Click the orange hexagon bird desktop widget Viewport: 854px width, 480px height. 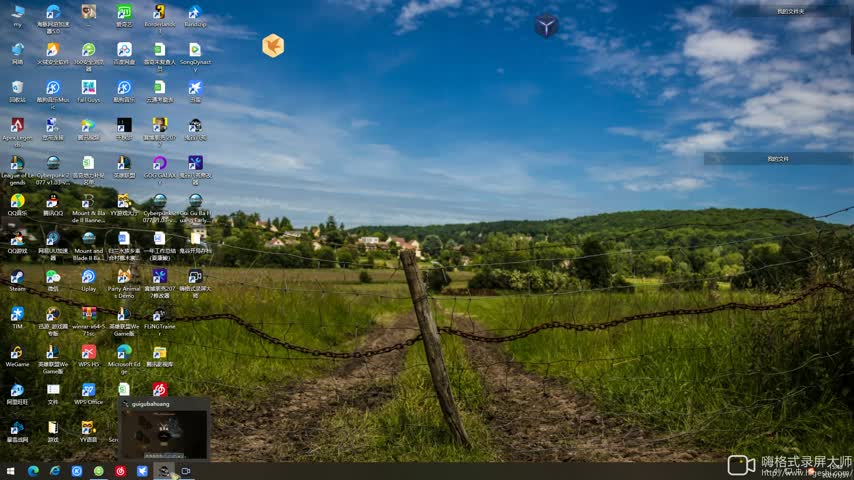pos(273,46)
